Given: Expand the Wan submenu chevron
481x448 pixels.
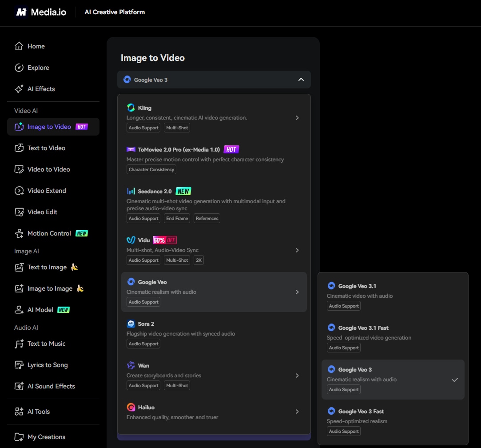Looking at the screenshot, I should (x=297, y=376).
